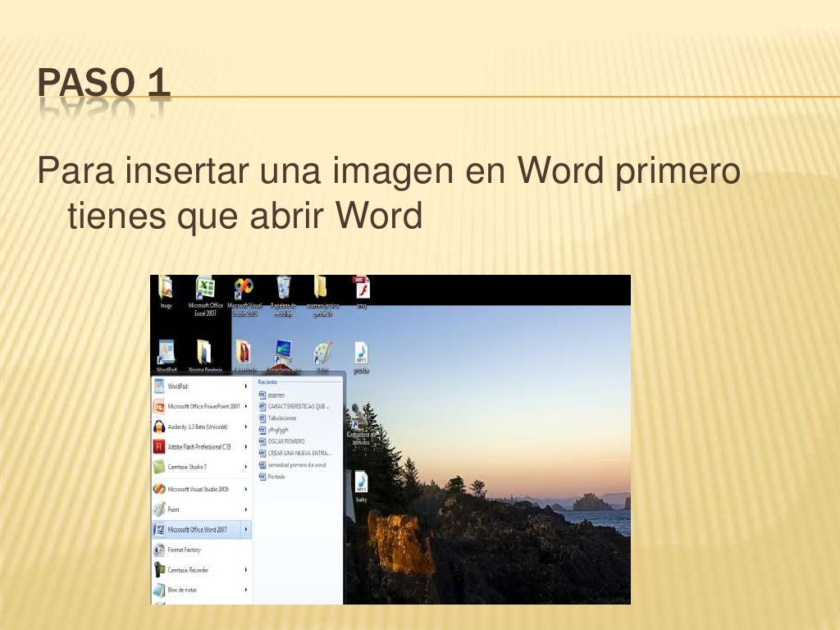Open recent document Portada

tap(272, 477)
